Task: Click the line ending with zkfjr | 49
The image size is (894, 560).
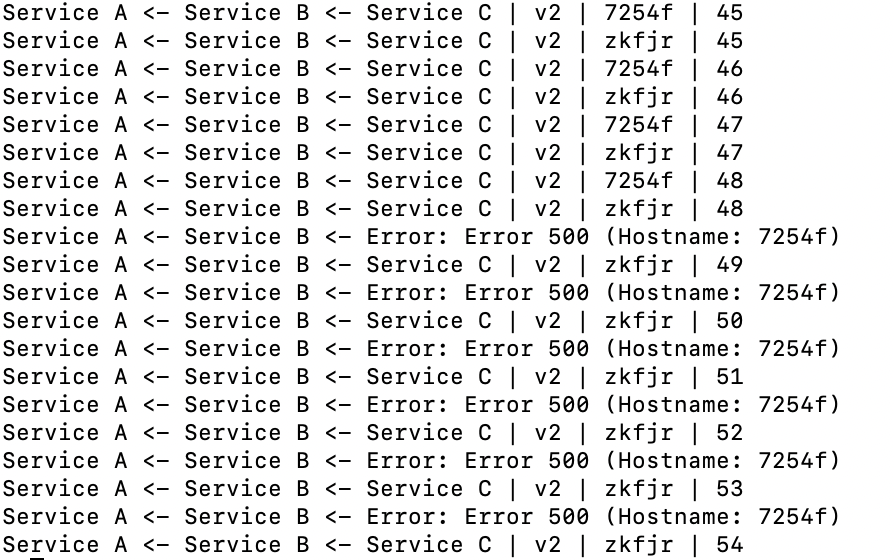Action: 373,265
